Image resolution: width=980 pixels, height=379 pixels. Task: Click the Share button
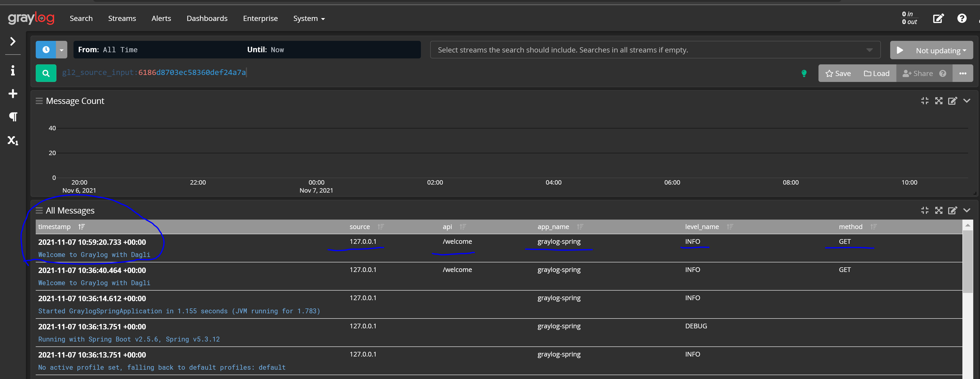(917, 73)
